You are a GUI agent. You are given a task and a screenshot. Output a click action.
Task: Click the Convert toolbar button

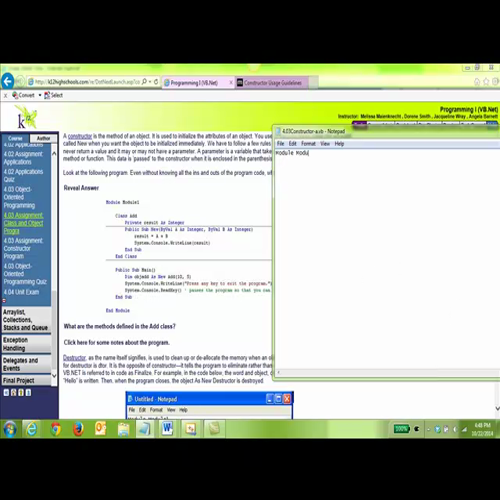(x=23, y=95)
